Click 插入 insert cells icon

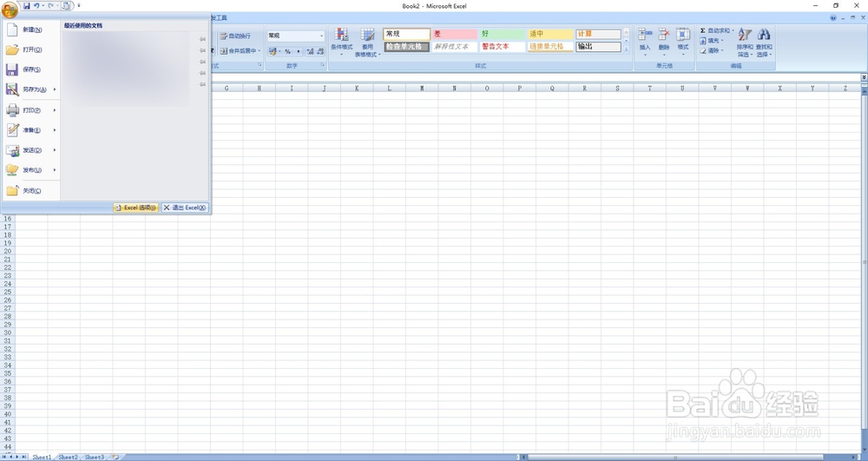click(x=645, y=42)
